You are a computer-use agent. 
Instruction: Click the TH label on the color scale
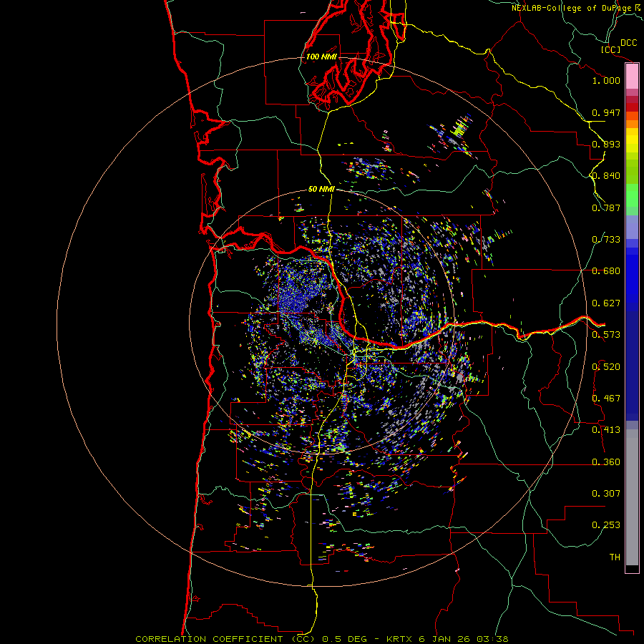click(615, 557)
